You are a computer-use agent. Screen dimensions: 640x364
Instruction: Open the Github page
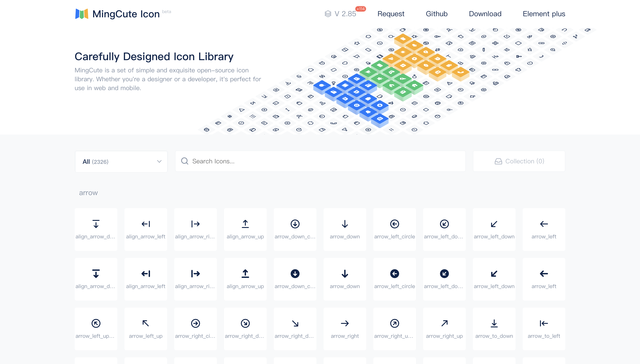point(436,14)
